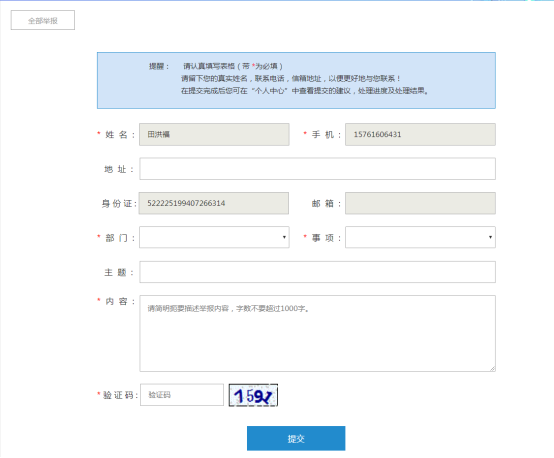Select the 身份证 ID number field
Viewport: 554px width, 458px height.
click(214, 203)
